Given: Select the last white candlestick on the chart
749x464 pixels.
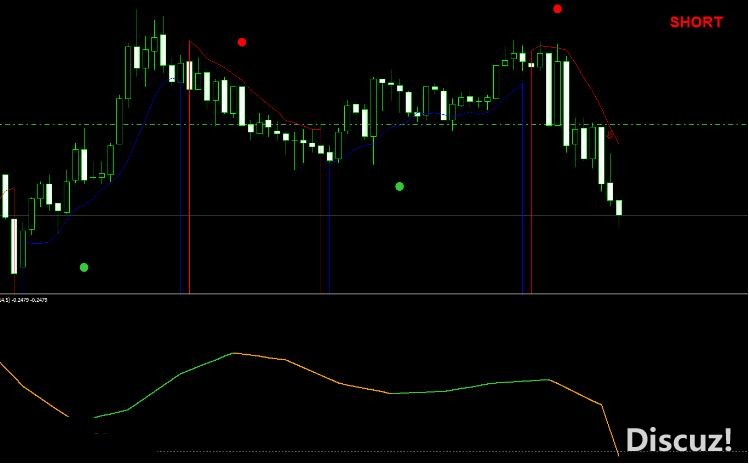Looking at the screenshot, I should pos(619,208).
